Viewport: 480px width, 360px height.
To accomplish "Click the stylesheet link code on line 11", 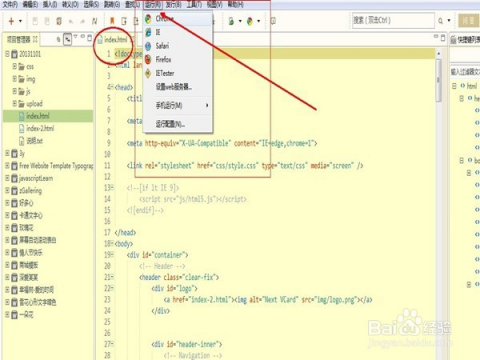I will (245, 165).
